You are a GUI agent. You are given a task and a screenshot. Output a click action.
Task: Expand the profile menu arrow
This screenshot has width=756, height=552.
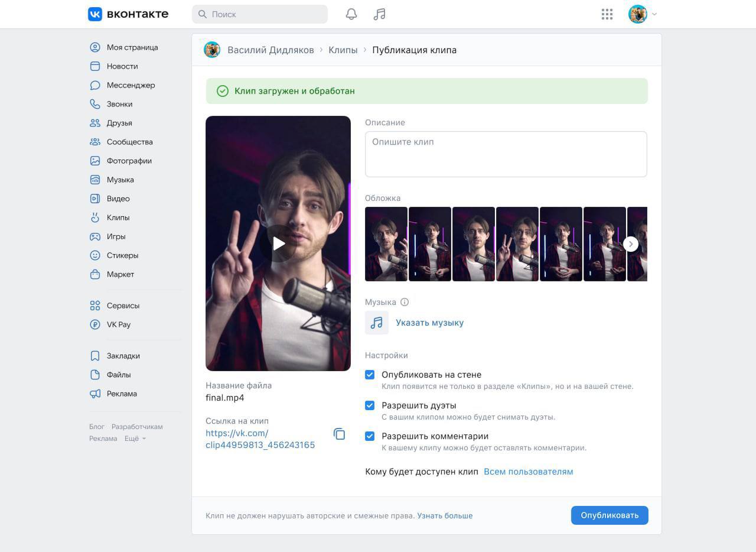(654, 14)
